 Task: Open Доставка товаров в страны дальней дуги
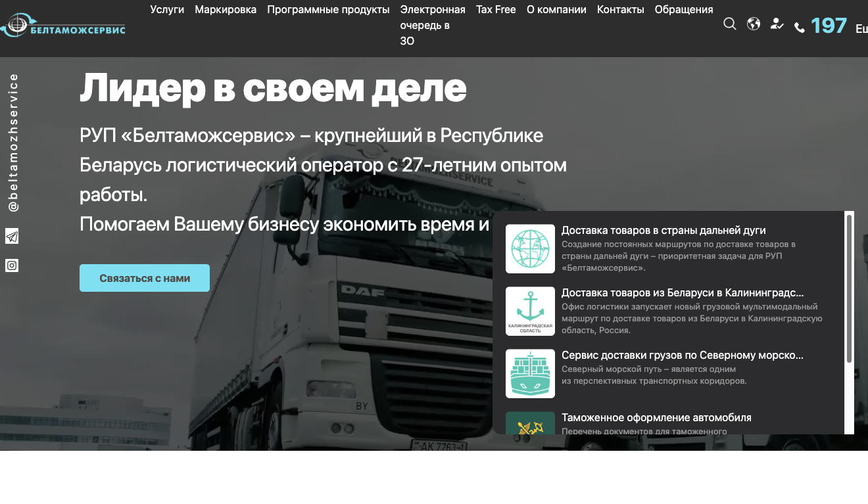pos(663,231)
